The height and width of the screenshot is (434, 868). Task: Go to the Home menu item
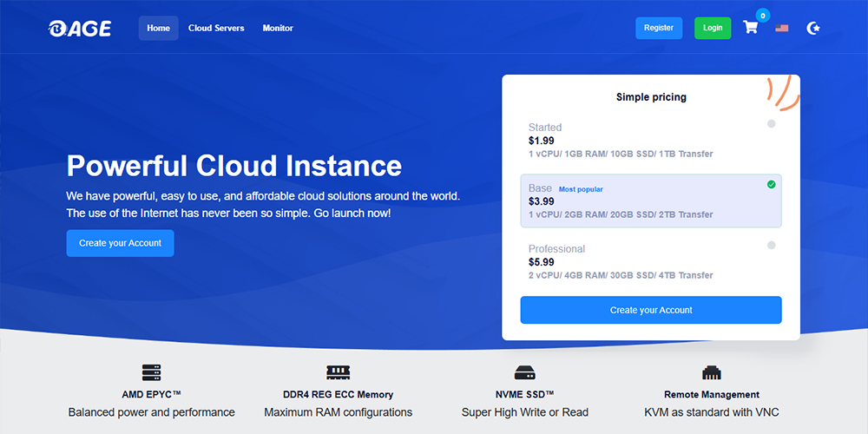[x=158, y=28]
